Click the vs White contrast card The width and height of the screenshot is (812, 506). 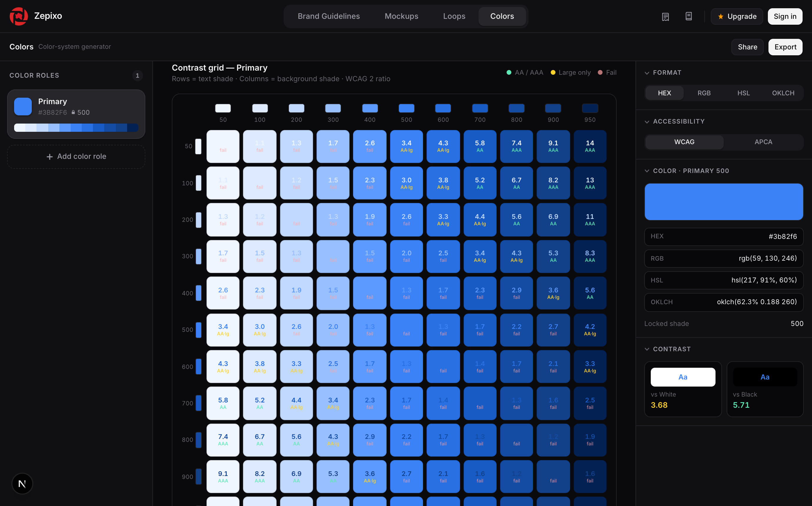coord(683,389)
